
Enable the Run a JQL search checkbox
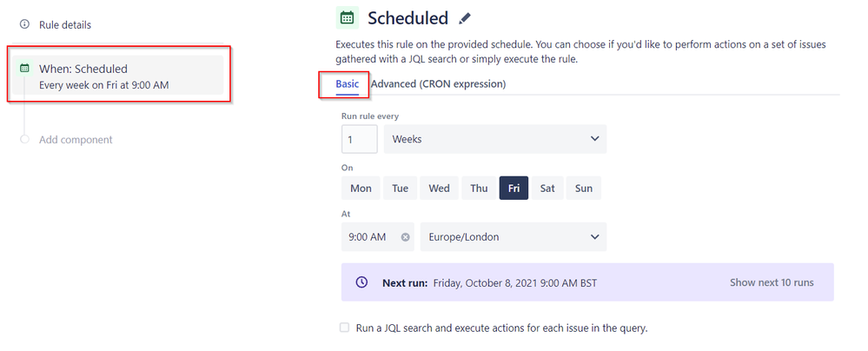click(x=345, y=328)
